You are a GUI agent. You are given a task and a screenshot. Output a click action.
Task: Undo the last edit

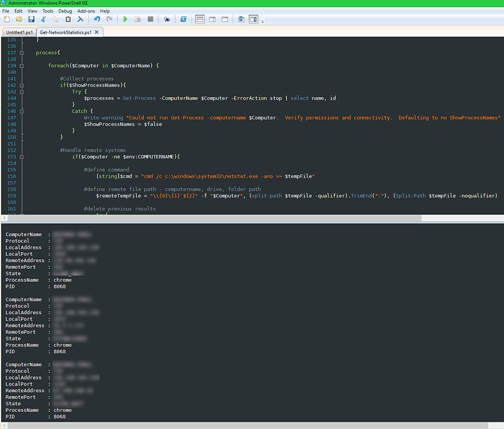pos(96,19)
